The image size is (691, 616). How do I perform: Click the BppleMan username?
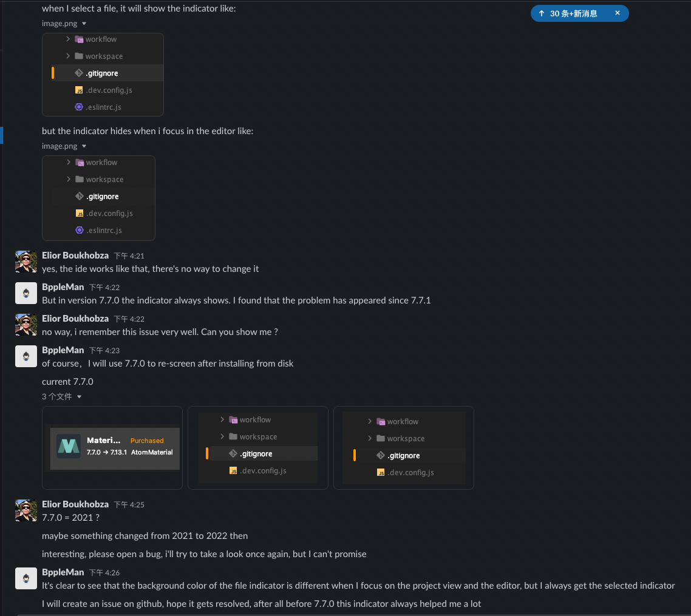pyautogui.click(x=62, y=286)
